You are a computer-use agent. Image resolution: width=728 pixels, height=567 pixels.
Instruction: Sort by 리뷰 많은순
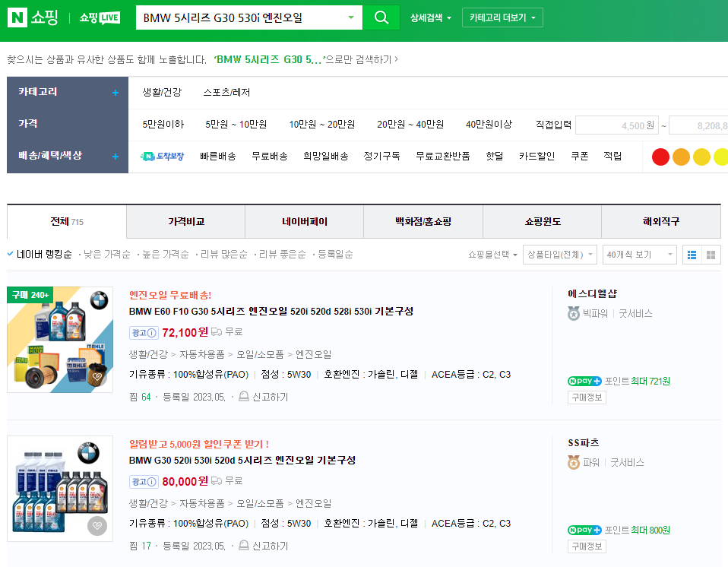[x=223, y=255]
